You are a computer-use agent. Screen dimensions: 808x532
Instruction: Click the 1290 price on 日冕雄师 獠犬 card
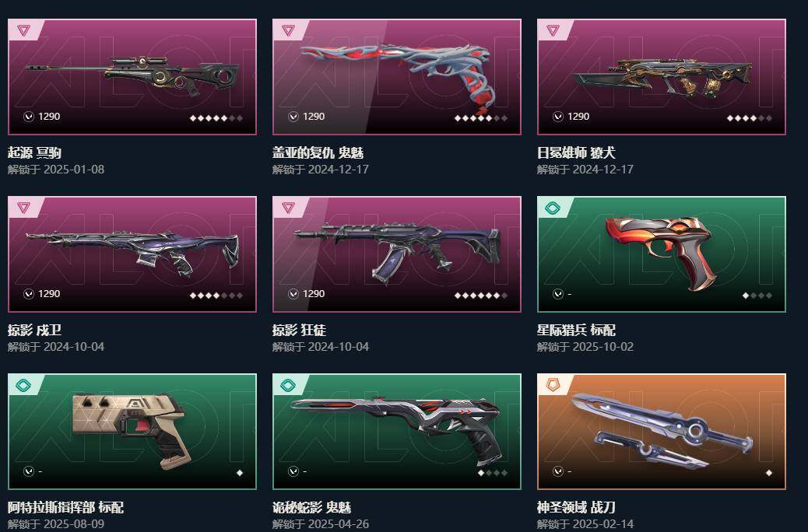click(x=578, y=117)
